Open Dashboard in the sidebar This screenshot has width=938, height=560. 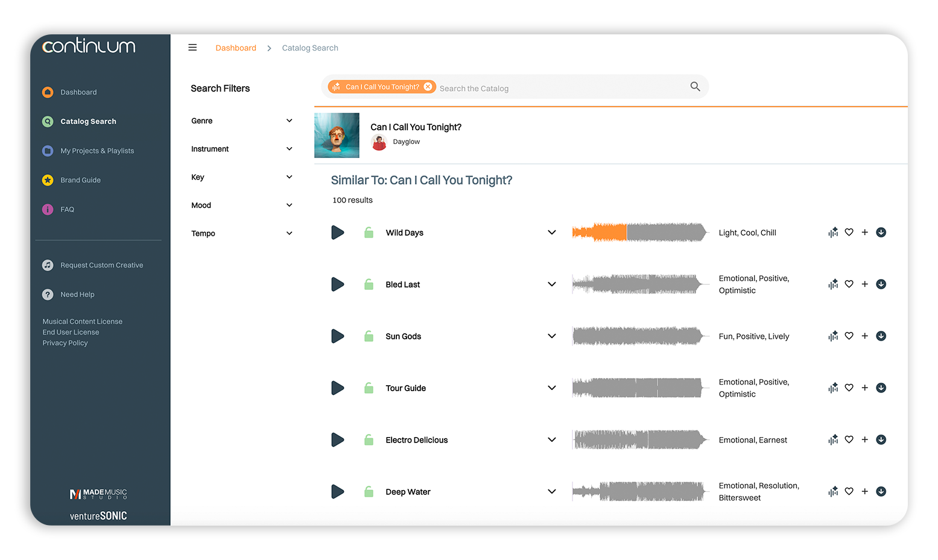(x=69, y=92)
